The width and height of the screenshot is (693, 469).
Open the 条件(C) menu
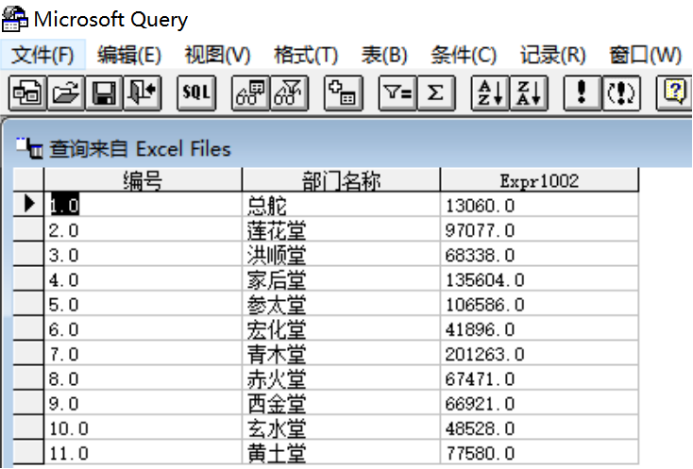464,55
